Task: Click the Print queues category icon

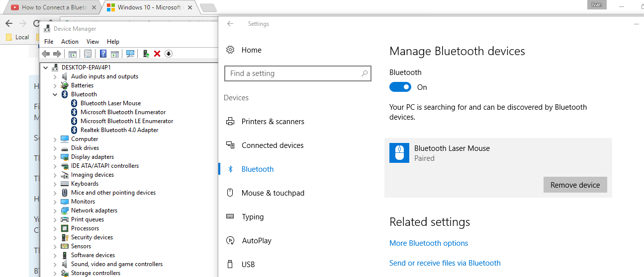Action: [x=65, y=219]
